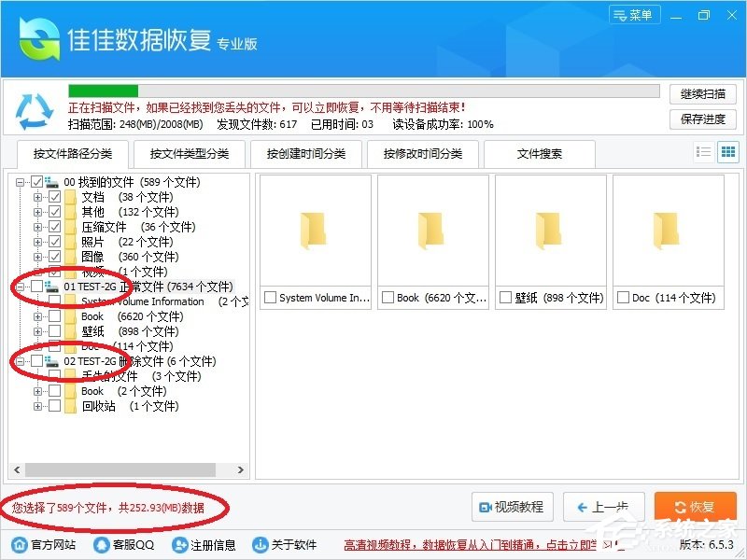
Task: Switch to list view icon
Action: pos(703,153)
